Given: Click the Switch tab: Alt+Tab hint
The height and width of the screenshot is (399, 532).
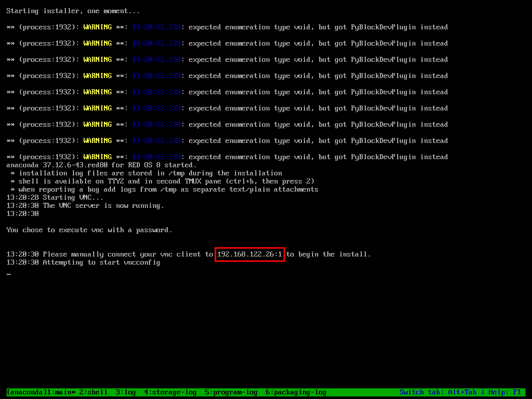Looking at the screenshot, I should click(438, 392).
